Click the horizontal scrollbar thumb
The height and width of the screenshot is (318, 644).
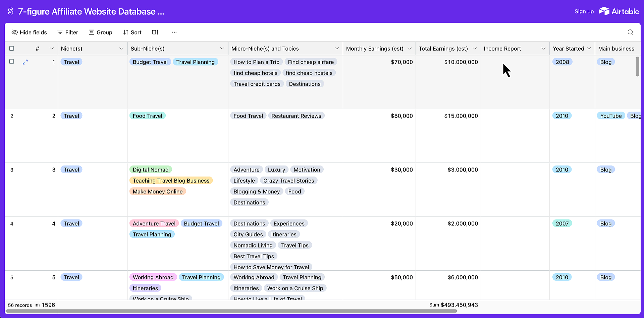click(231, 311)
